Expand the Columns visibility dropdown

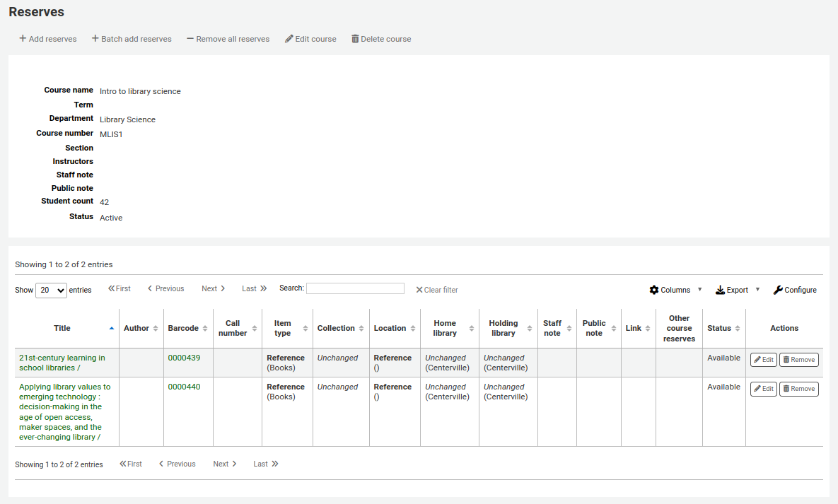(675, 290)
